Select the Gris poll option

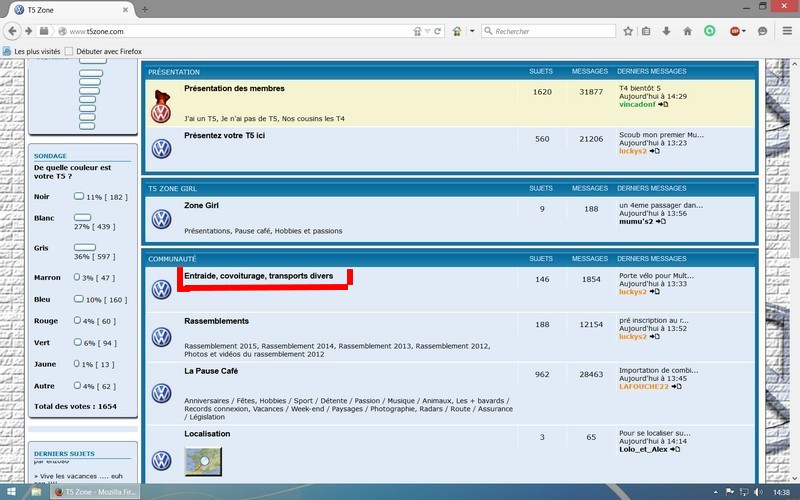point(85,247)
